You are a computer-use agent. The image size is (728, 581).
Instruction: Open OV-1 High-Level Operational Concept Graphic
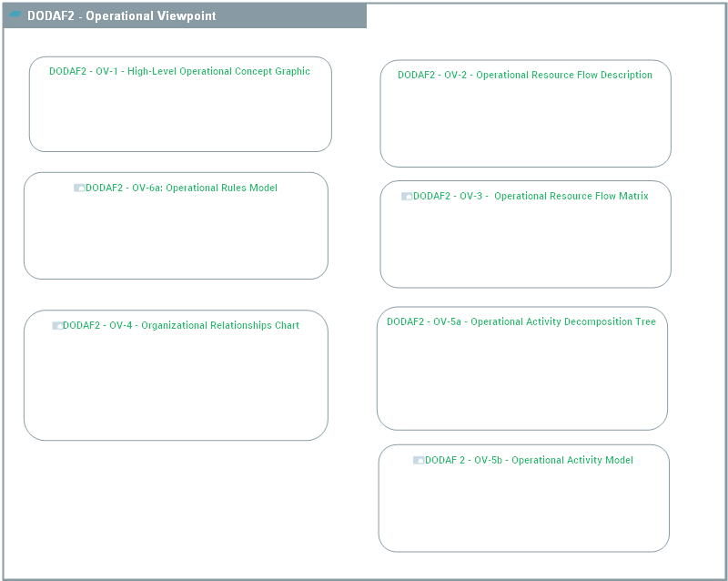[179, 70]
